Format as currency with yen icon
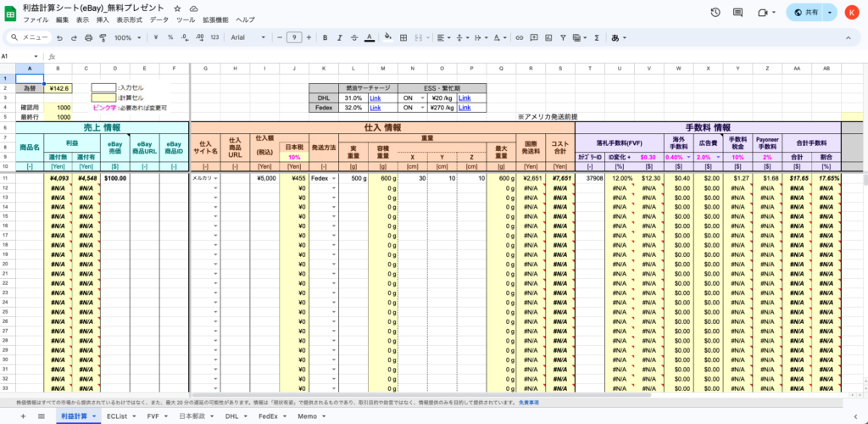Image resolution: width=868 pixels, height=424 pixels. (156, 37)
